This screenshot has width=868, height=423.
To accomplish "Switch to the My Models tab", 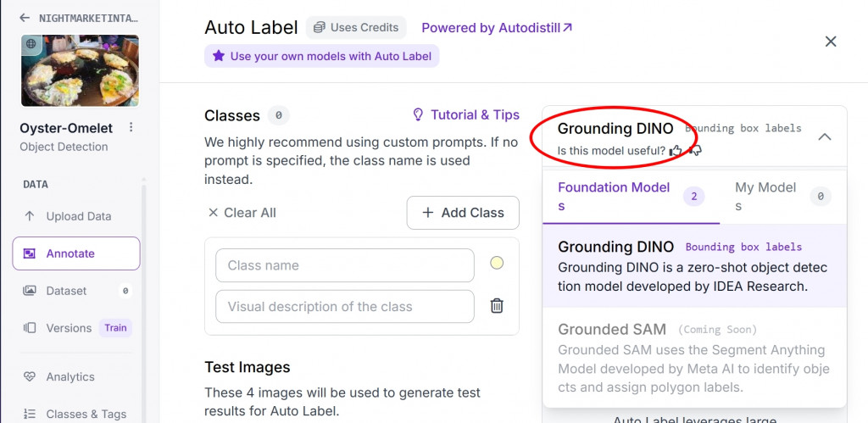I will pyautogui.click(x=765, y=197).
